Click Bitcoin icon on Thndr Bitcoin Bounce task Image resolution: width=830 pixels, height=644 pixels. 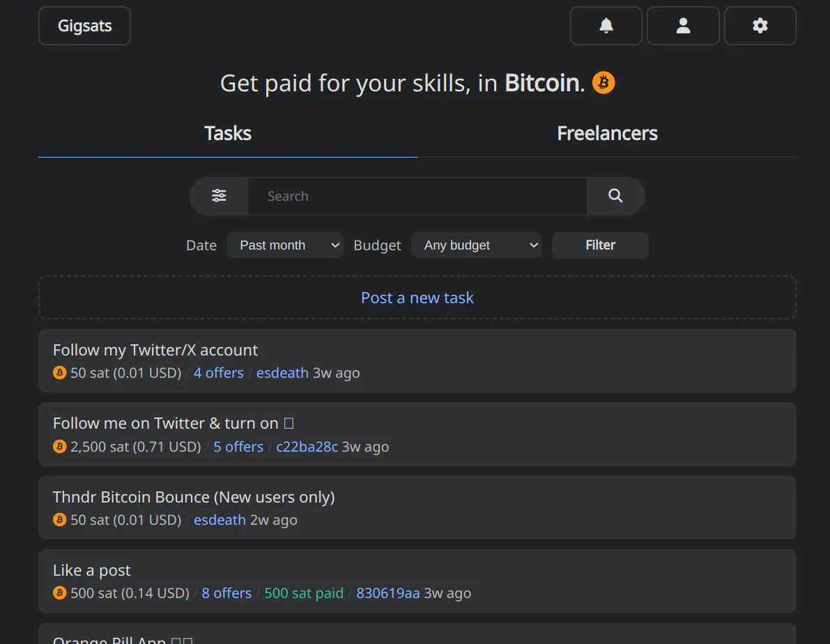[x=60, y=519]
